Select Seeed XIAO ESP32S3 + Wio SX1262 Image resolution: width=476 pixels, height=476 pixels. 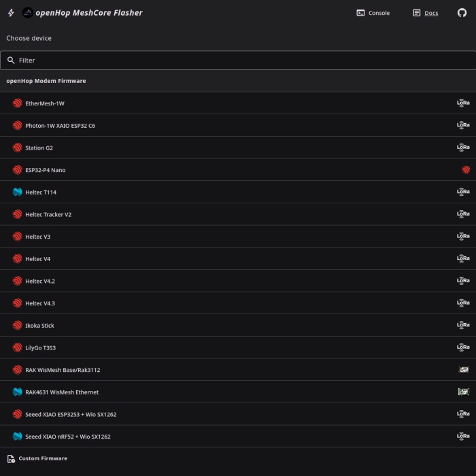tap(238, 413)
